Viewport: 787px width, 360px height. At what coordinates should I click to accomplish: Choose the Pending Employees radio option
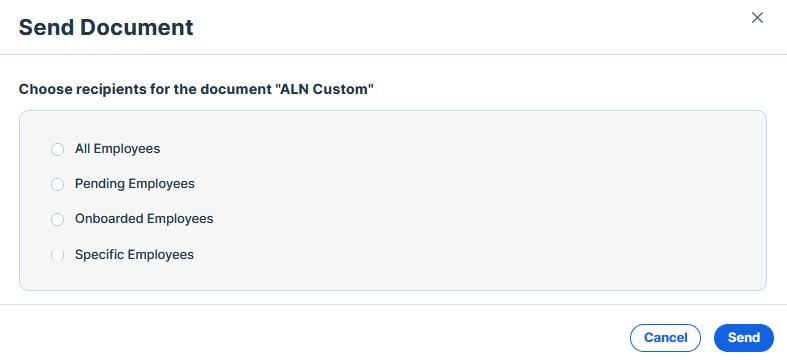point(58,185)
